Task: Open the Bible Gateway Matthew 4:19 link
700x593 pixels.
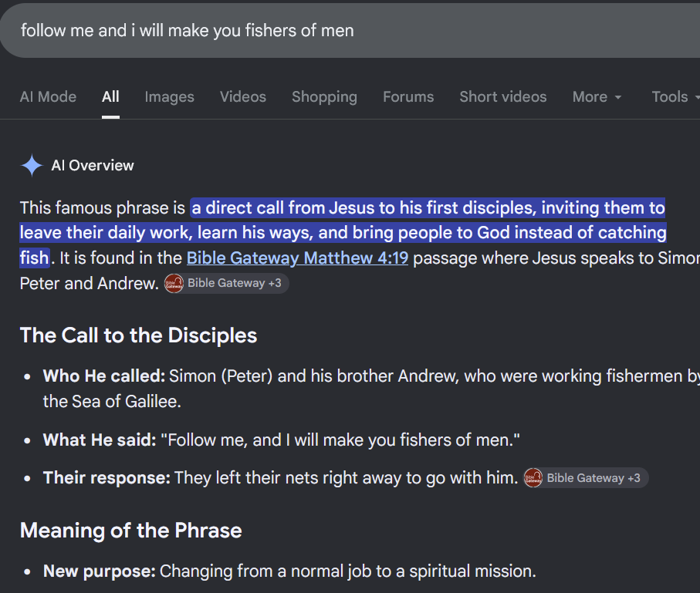Action: click(297, 258)
